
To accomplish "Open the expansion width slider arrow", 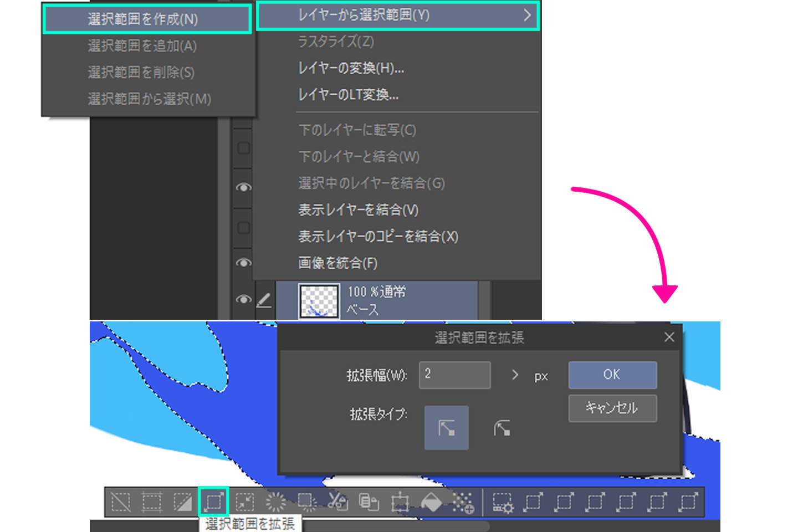I will [515, 375].
